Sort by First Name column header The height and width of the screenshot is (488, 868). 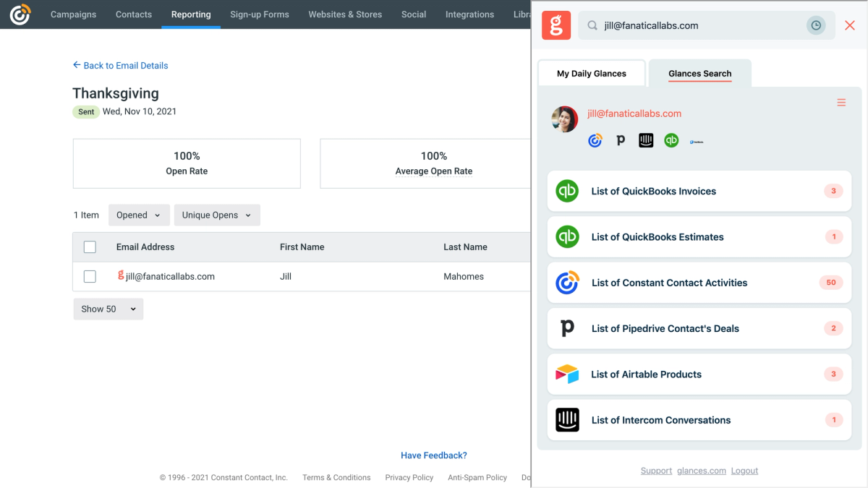point(302,247)
